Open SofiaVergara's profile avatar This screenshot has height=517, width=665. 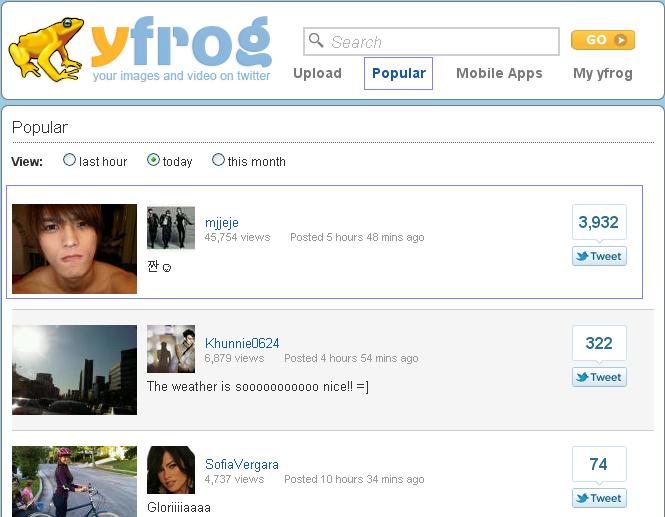point(171,470)
